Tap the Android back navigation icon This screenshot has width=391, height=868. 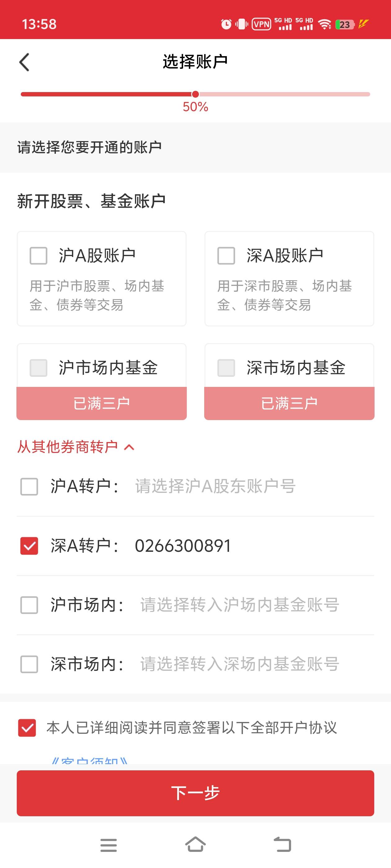point(282,844)
